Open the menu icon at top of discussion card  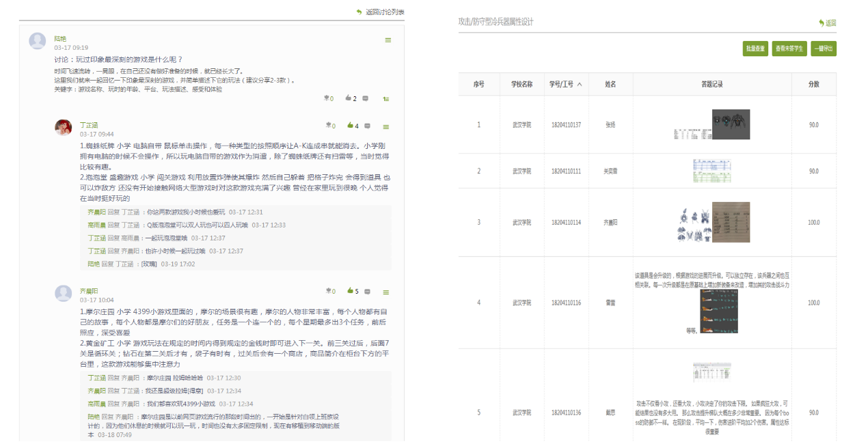[x=388, y=40]
